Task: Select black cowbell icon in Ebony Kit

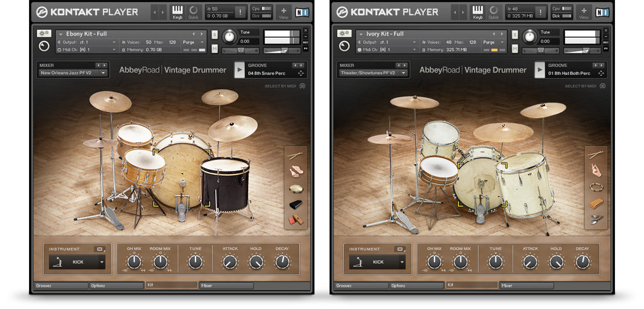Action: coord(295,204)
